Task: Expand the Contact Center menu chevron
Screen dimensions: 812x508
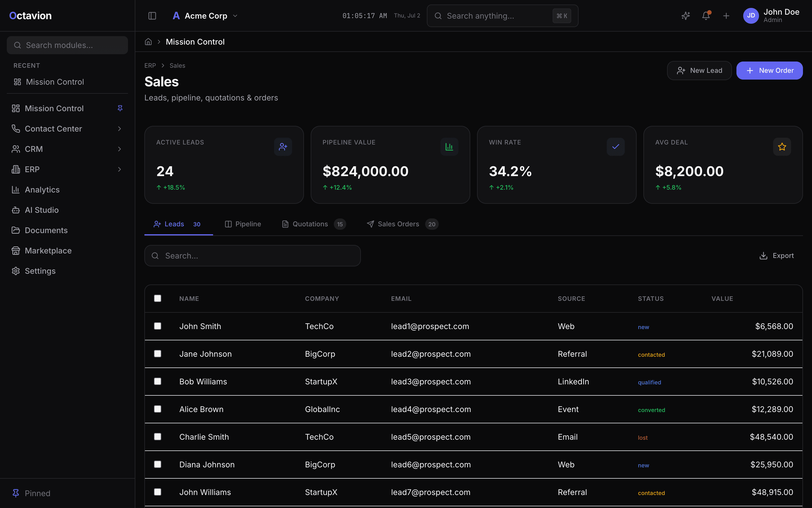Action: [120, 129]
